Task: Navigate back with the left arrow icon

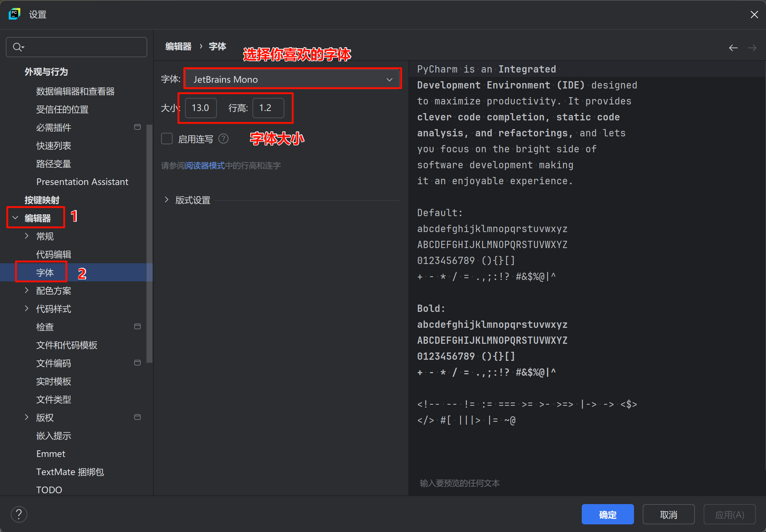Action: (733, 48)
